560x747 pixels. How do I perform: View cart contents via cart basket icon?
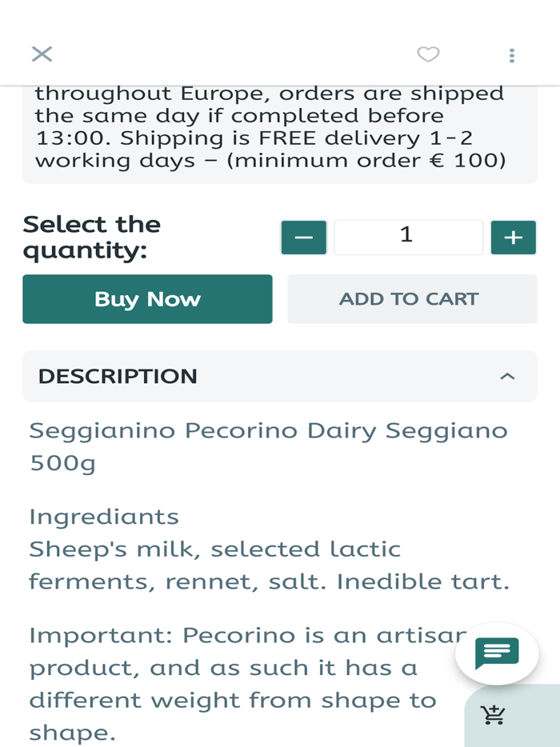[494, 716]
